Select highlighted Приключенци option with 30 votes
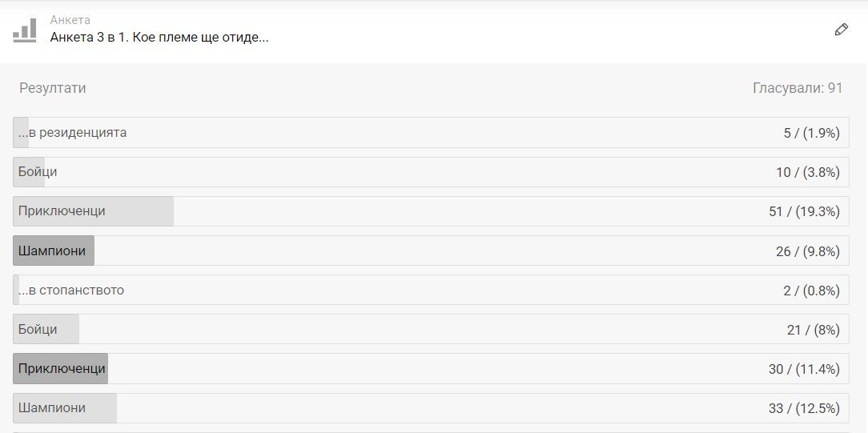Screen dimensions: 868x433 [431, 369]
